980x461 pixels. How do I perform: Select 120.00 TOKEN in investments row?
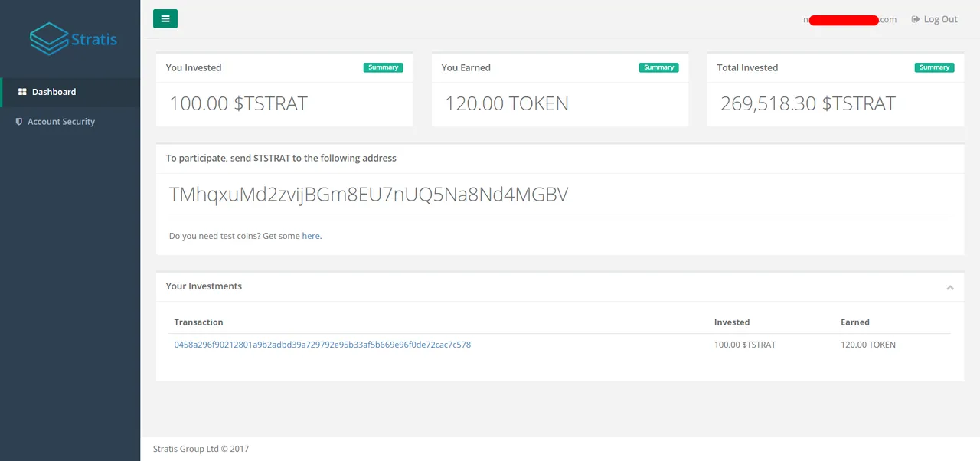(x=868, y=345)
